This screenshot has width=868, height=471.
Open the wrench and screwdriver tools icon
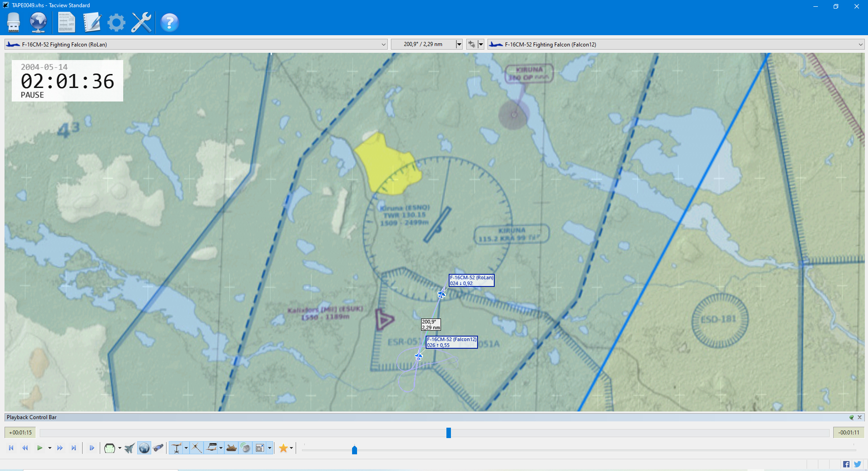[x=141, y=22]
